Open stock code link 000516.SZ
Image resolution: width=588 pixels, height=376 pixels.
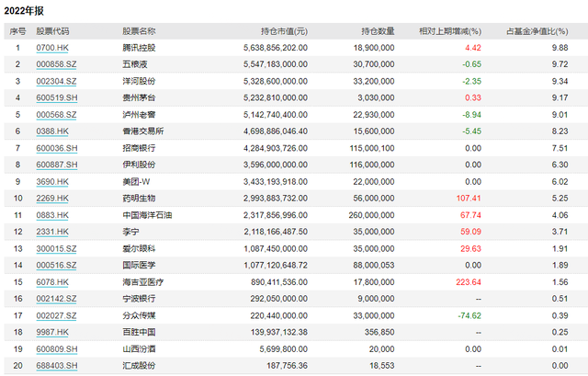tap(56, 265)
